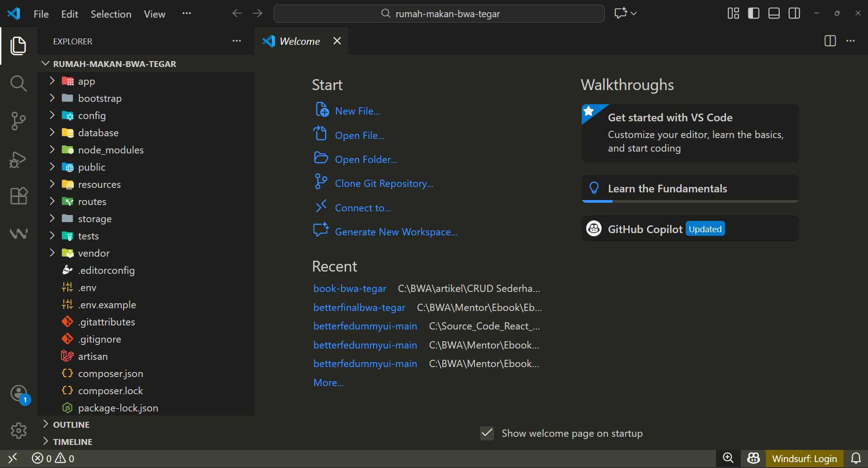Toggle the bottom panel visibility
Viewport: 868px width, 468px height.
(774, 14)
